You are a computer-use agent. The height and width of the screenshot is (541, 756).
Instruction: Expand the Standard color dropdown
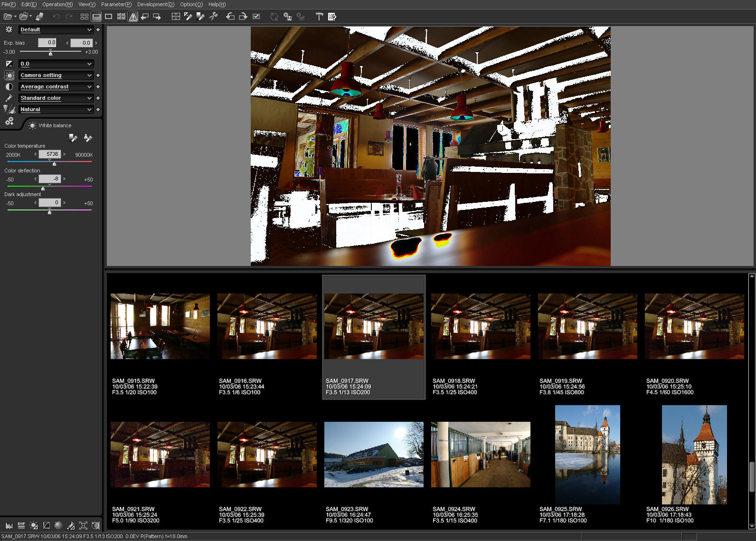pos(89,98)
